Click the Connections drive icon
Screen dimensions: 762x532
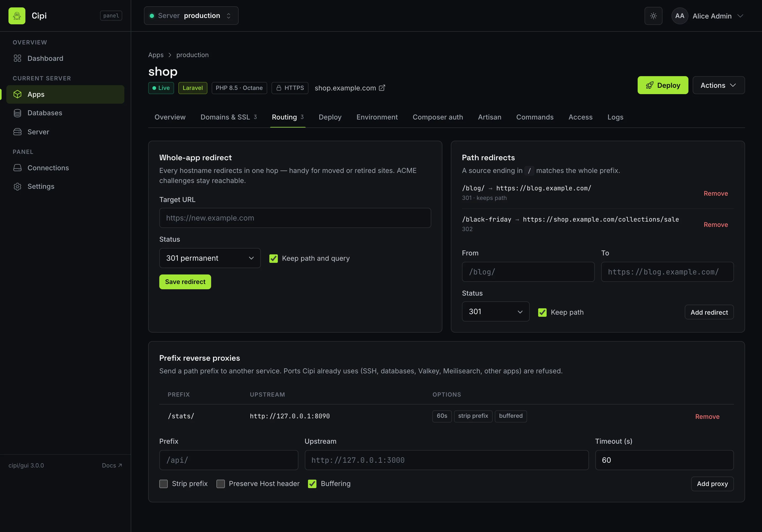click(x=17, y=168)
